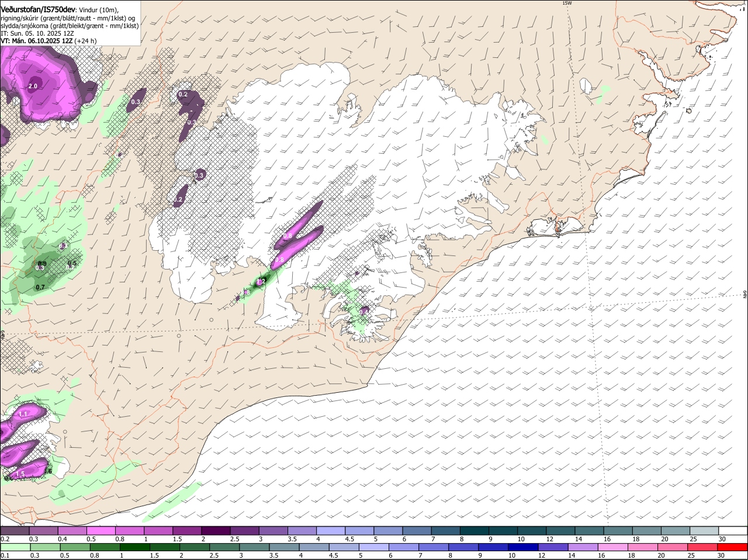Pick the bottom-row pale green swatch between 0.1 and 0.3
This screenshot has height=560, width=748.
click(15, 547)
